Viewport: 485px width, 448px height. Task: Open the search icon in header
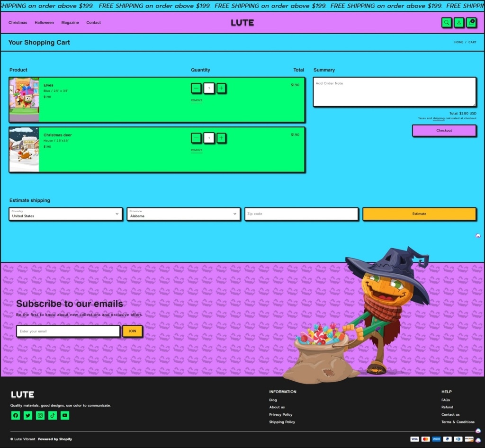446,22
